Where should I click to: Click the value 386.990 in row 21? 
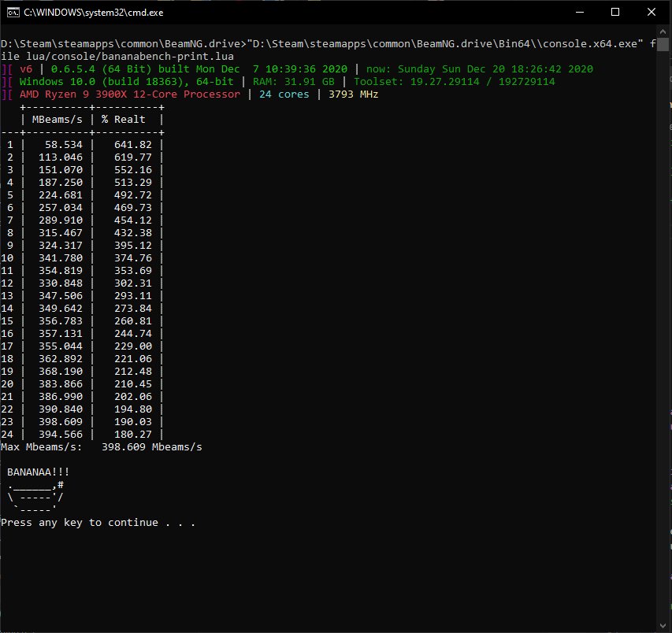(61, 397)
